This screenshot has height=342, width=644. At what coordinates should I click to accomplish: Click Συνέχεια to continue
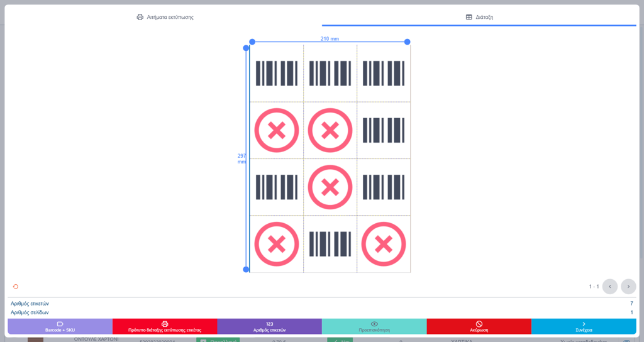tap(584, 326)
